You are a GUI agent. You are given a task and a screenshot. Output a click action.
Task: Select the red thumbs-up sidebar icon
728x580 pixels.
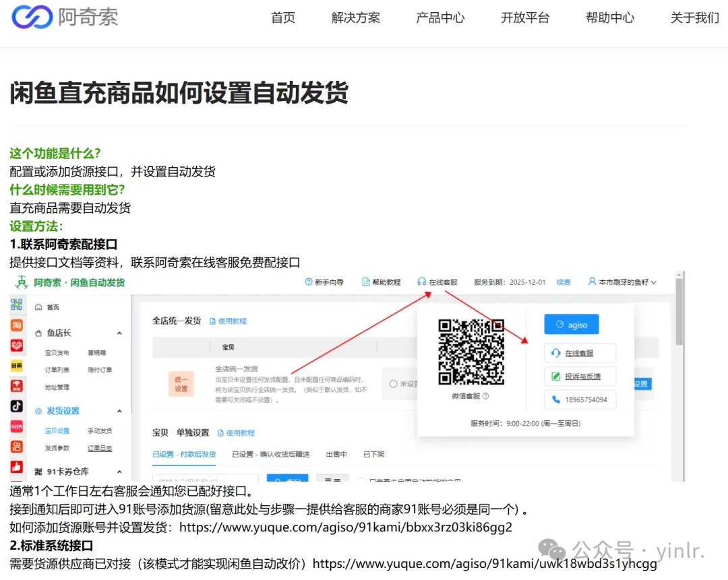[17, 466]
